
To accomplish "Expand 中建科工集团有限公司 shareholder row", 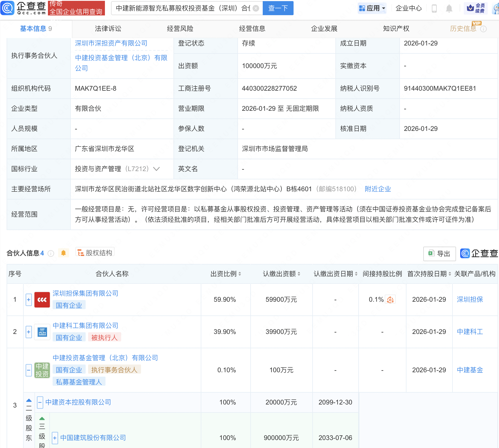I will (29, 332).
